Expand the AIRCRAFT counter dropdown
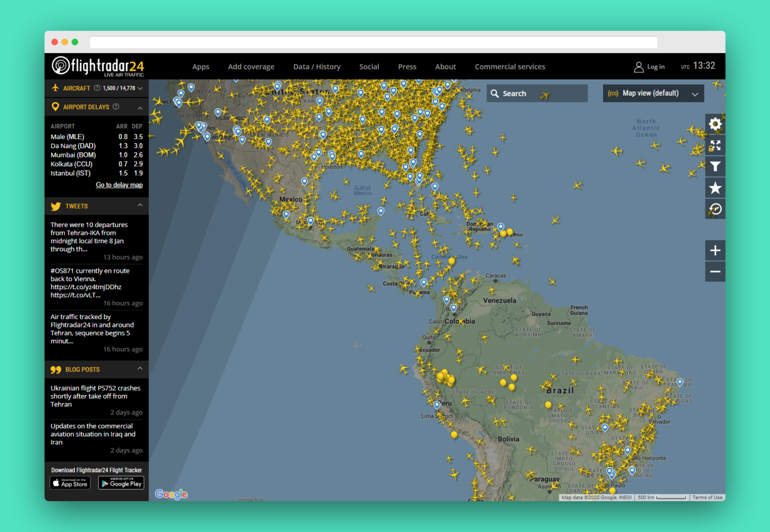 [140, 88]
